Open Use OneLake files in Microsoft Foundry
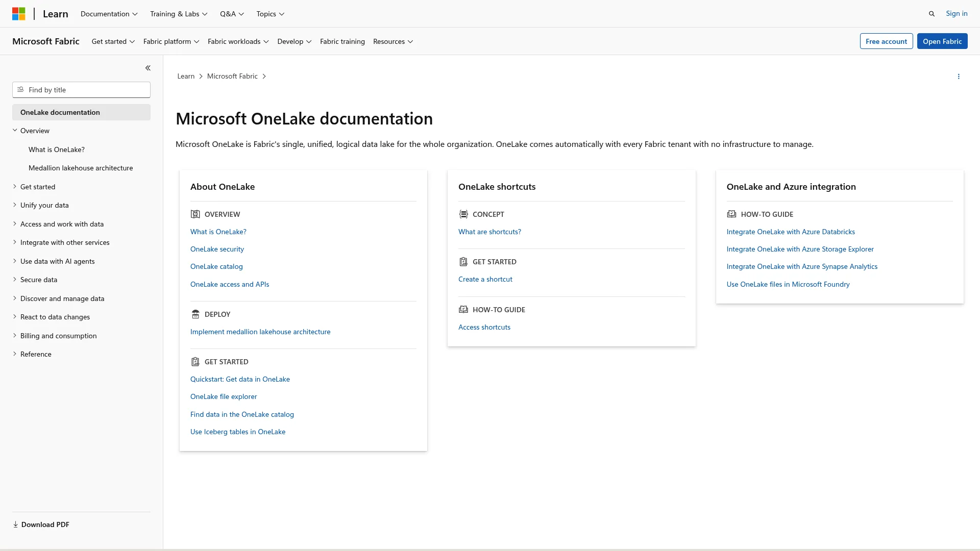Image resolution: width=980 pixels, height=551 pixels. 788,284
